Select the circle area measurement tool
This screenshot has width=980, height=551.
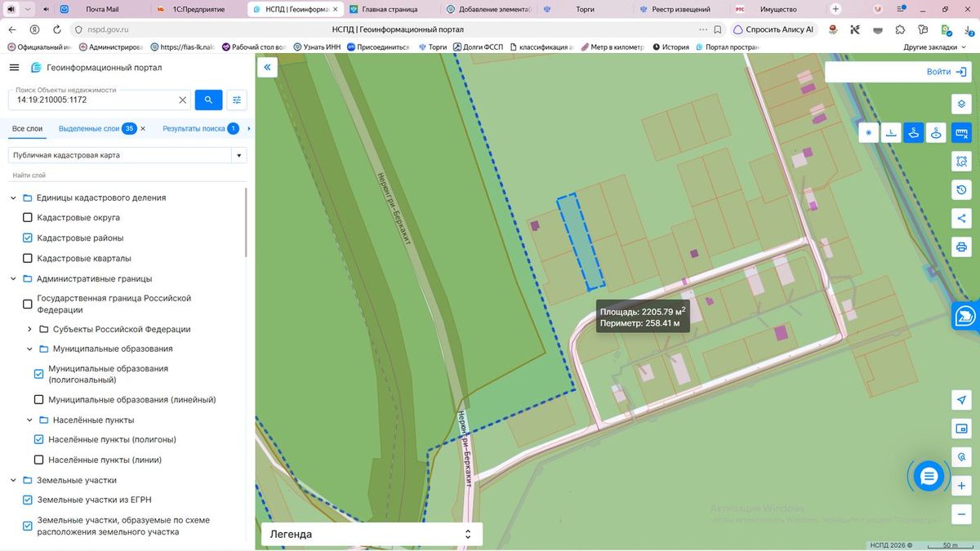pos(937,132)
